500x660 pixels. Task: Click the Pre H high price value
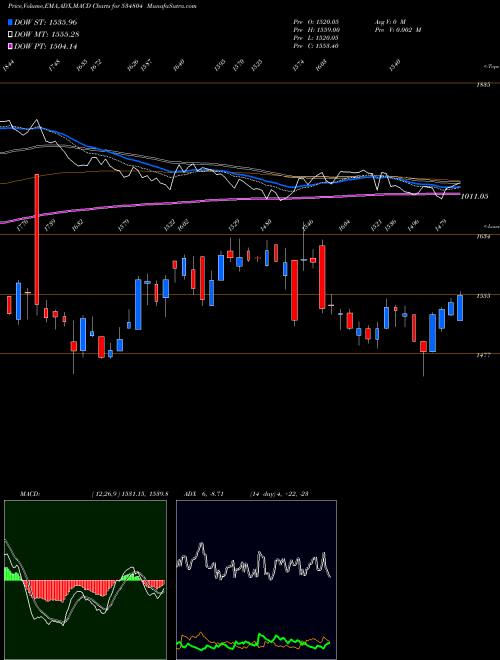[329, 30]
